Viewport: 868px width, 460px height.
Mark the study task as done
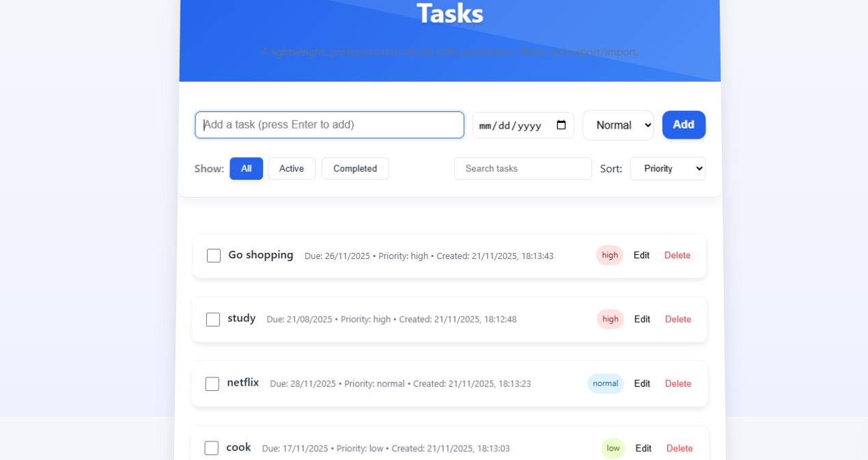point(213,319)
